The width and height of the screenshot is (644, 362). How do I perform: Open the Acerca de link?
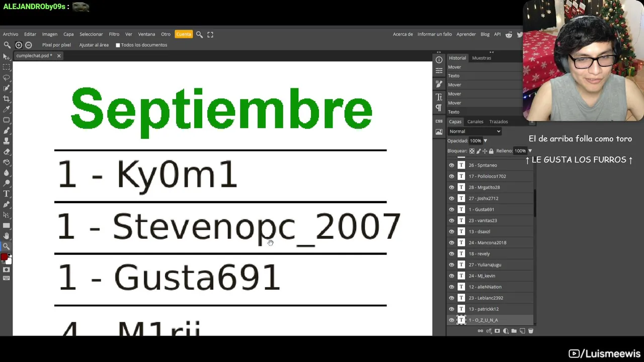[403, 34]
